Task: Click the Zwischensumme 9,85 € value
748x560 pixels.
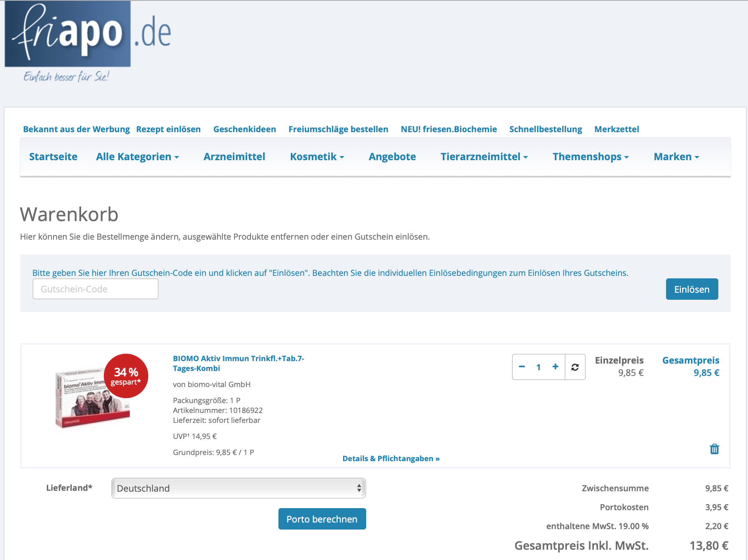Action: coord(717,488)
